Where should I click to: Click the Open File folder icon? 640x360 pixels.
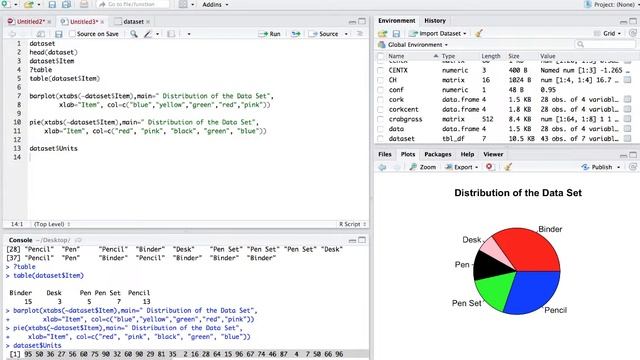pyautogui.click(x=29, y=4)
